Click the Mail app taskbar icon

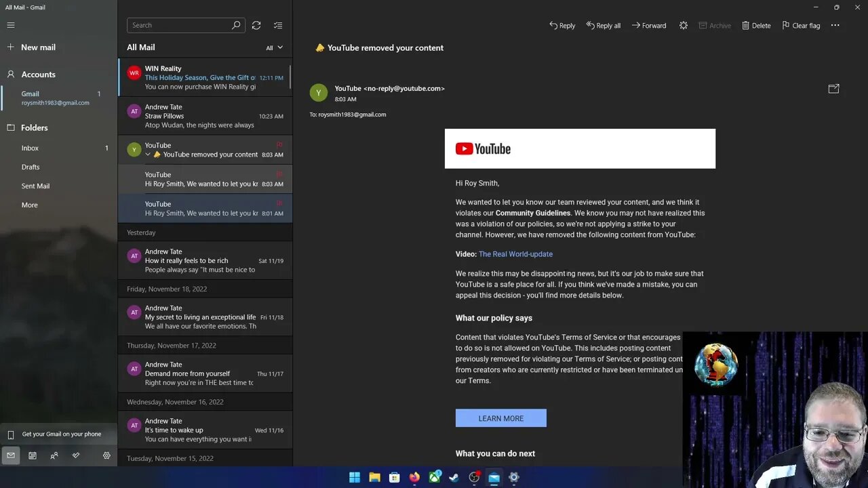coord(494,477)
